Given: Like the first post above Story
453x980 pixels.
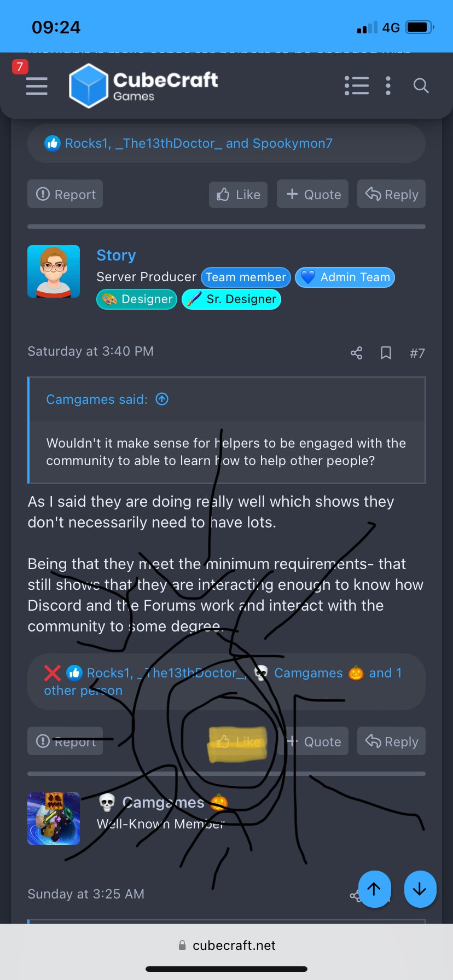Looking at the screenshot, I should [238, 194].
